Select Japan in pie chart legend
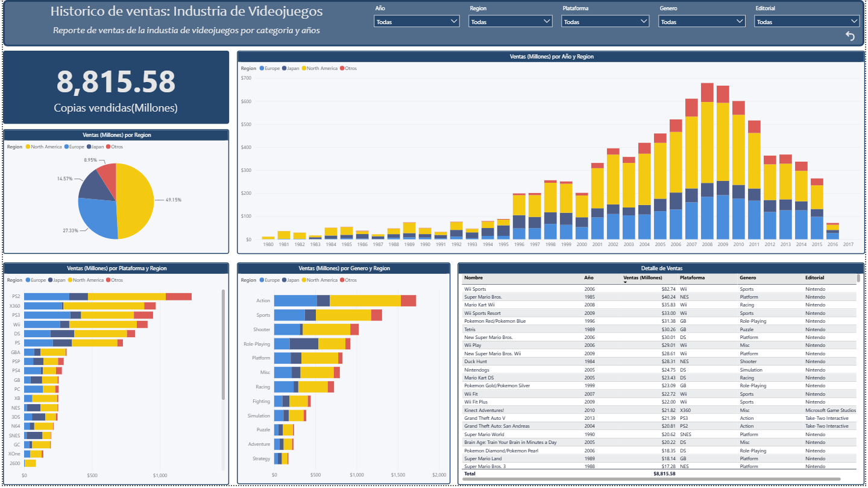The height and width of the screenshot is (488, 868). click(95, 147)
